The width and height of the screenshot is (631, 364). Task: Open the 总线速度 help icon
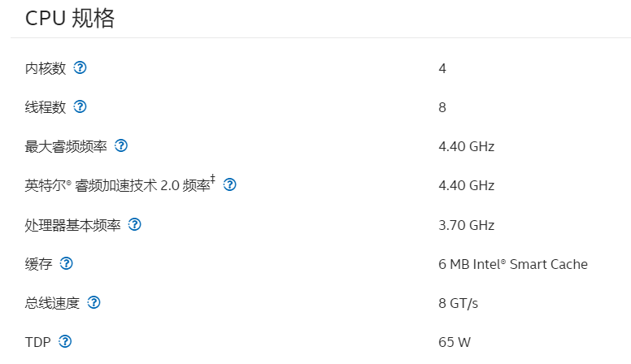tap(94, 302)
